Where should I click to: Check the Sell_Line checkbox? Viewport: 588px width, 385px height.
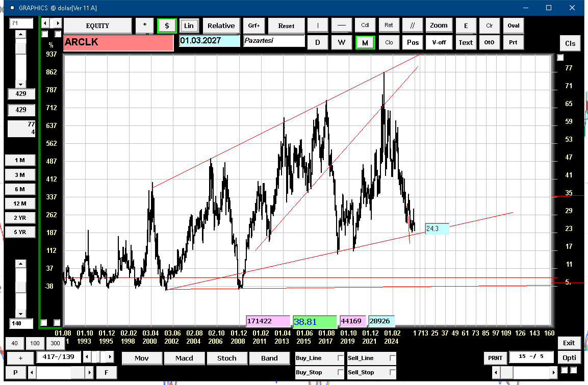tap(392, 358)
